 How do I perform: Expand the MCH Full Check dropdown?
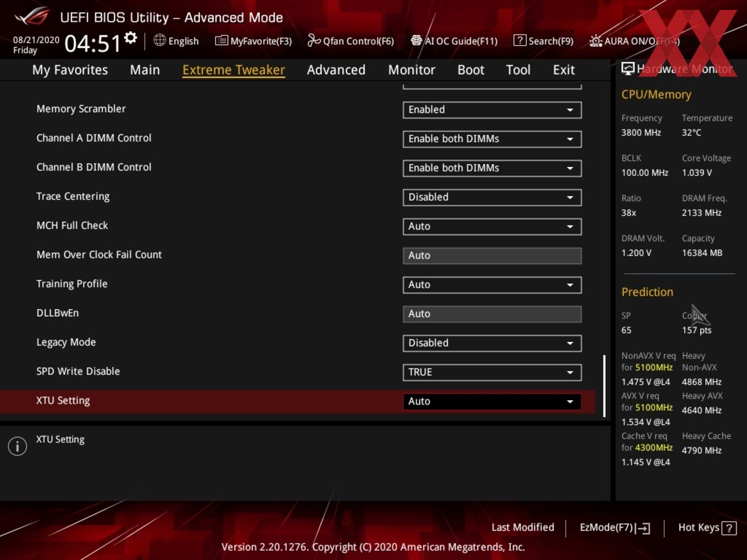pyautogui.click(x=492, y=226)
